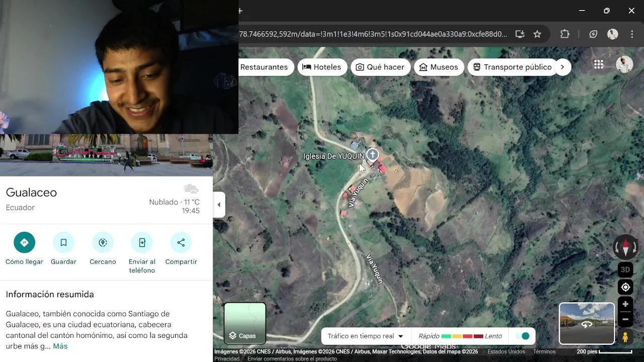Click the Cómo llegar directions icon
This screenshot has height=362, width=644.
[x=24, y=243]
